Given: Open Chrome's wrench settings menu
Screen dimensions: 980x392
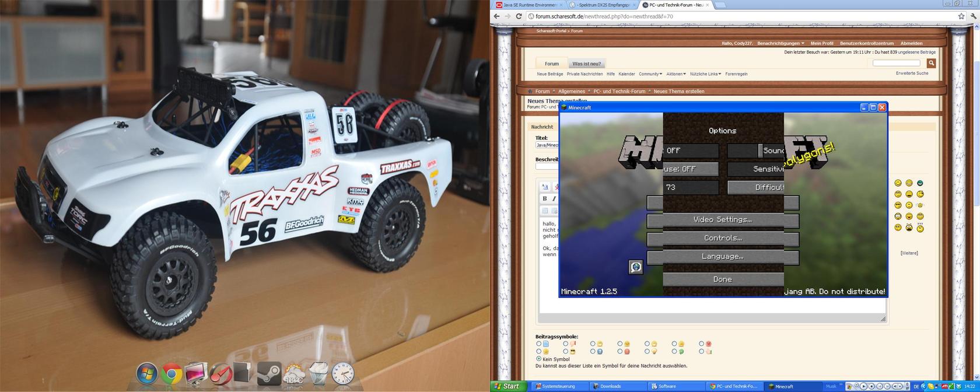Looking at the screenshot, I should tap(974, 16).
